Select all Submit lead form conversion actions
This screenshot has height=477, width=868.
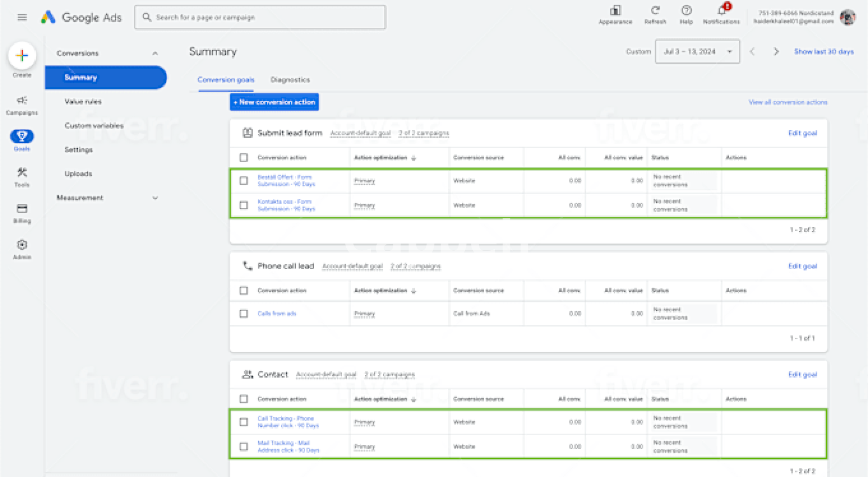point(244,158)
